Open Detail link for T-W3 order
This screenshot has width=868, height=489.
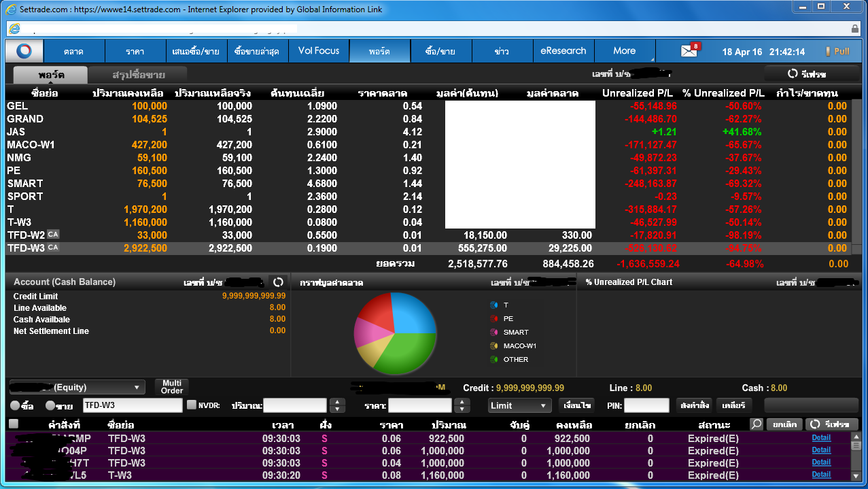pyautogui.click(x=821, y=475)
